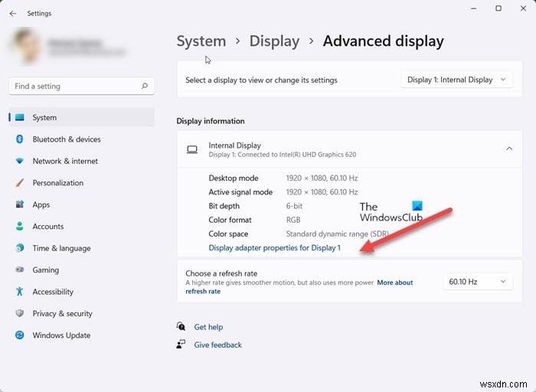The height and width of the screenshot is (392, 536).
Task: Click the Personalization paintbrush icon
Action: click(19, 183)
